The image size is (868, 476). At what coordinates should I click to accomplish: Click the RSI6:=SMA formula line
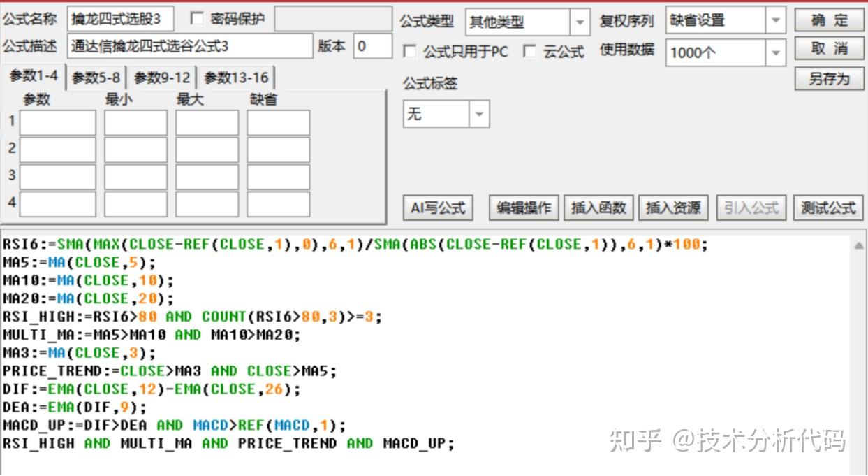[x=355, y=245]
